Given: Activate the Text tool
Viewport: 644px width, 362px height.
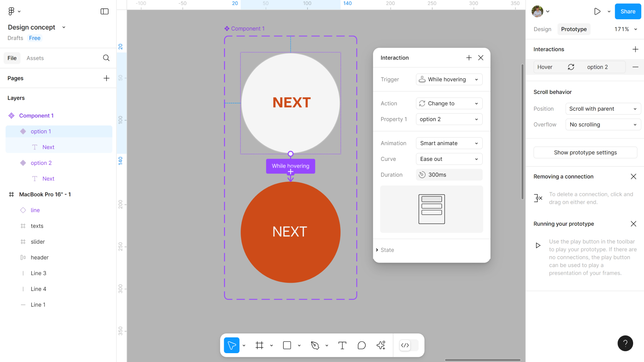Looking at the screenshot, I should [342, 345].
